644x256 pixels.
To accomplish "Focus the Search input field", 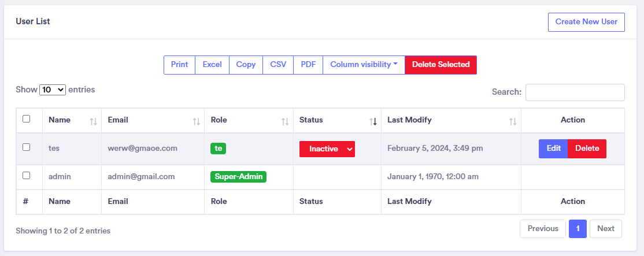I will (575, 92).
